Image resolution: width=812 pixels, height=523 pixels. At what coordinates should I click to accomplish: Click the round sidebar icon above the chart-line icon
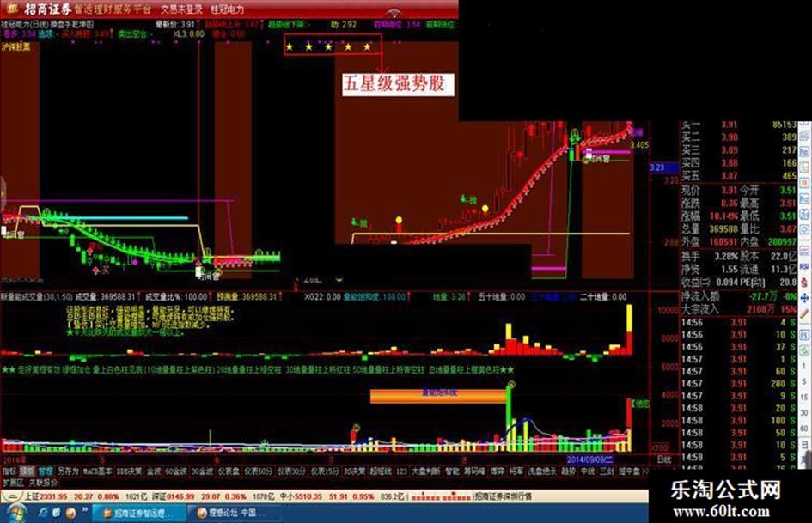(x=803, y=228)
